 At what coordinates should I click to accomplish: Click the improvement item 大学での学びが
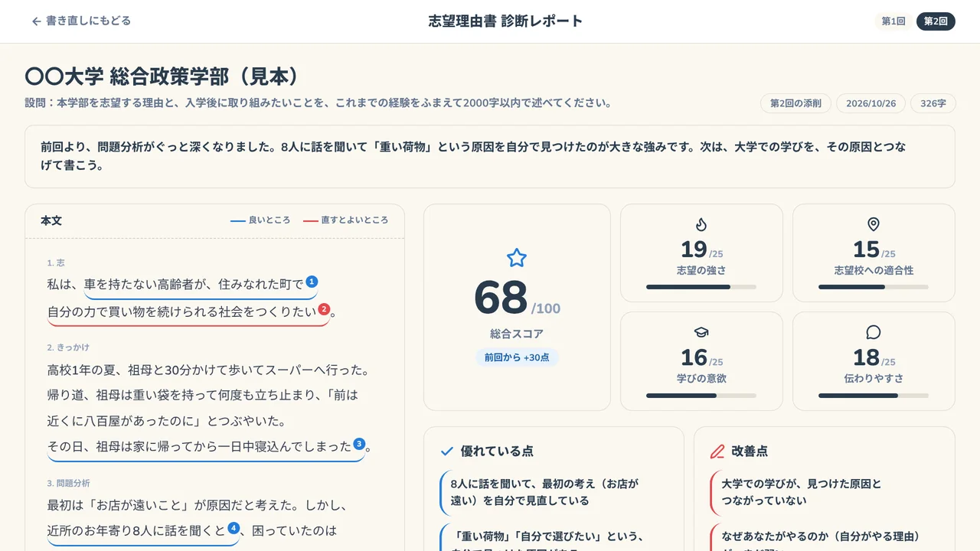pos(825,492)
